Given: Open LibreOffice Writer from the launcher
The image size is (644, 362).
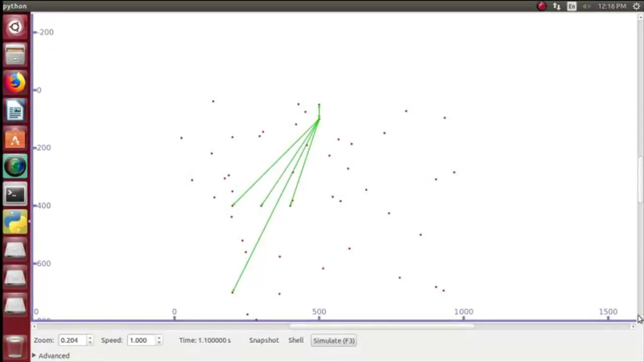Looking at the screenshot, I should click(15, 110).
